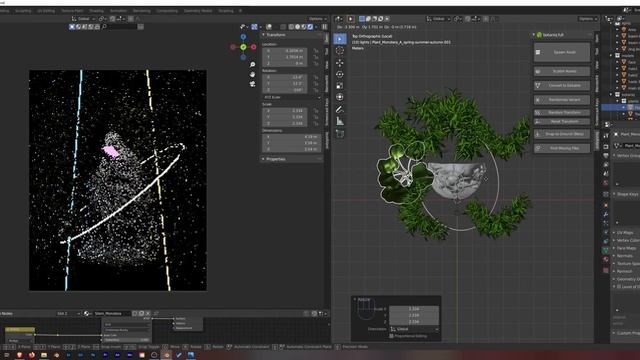Screen dimensions: 640x360
Task: Click transform pivot point icon in right viewport header
Action: (458, 19)
